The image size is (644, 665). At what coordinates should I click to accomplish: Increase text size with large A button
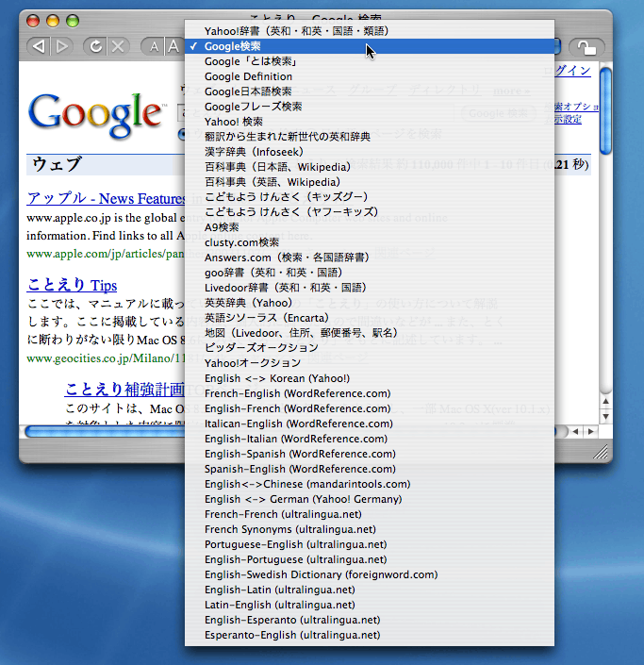(x=174, y=46)
